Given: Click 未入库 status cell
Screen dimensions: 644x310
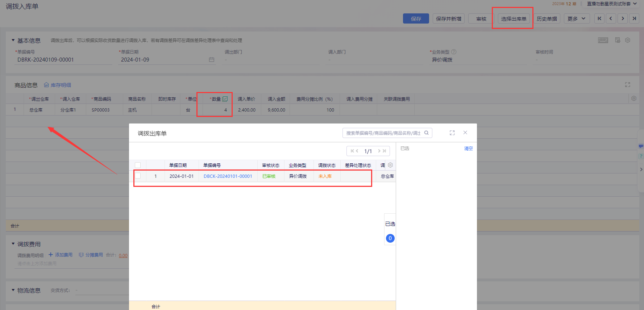Looking at the screenshot, I should (x=327, y=176).
